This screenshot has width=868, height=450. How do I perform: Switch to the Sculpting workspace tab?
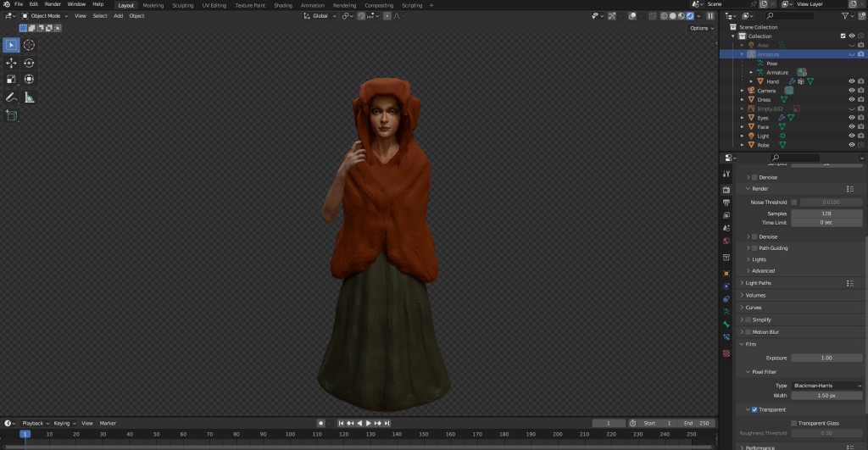183,5
